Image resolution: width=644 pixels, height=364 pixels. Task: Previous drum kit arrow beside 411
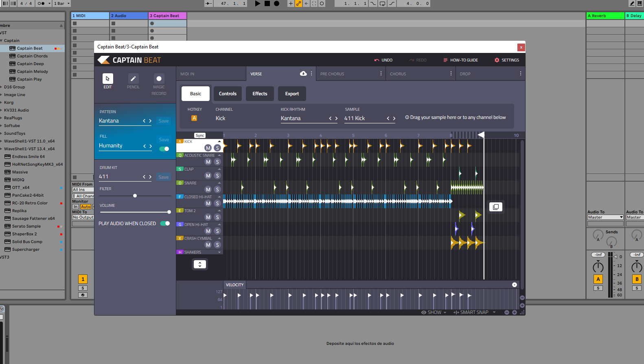(x=144, y=177)
